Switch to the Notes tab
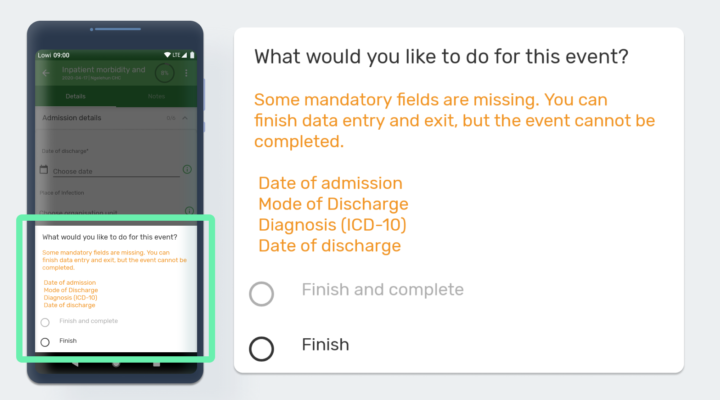This screenshot has width=720, height=400. tap(156, 96)
